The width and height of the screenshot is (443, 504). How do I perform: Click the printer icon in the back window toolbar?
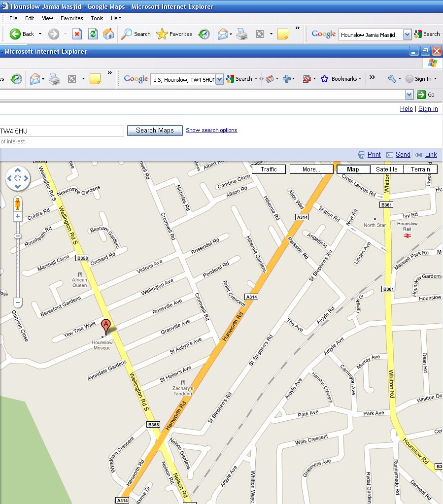tap(242, 34)
